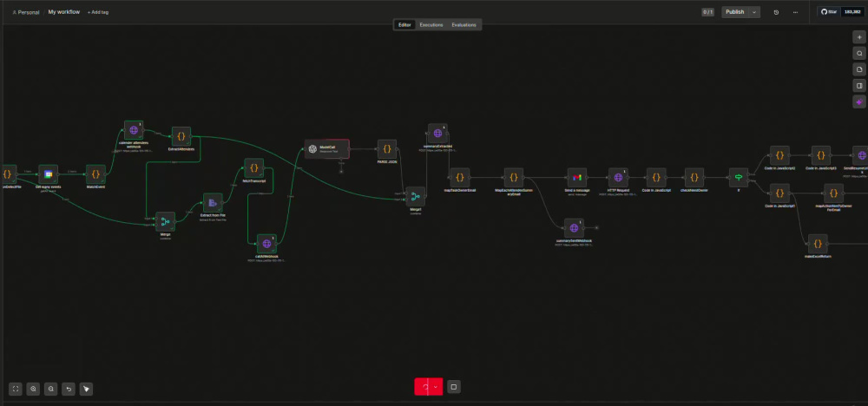Select the MatchEvent code node

(x=95, y=174)
